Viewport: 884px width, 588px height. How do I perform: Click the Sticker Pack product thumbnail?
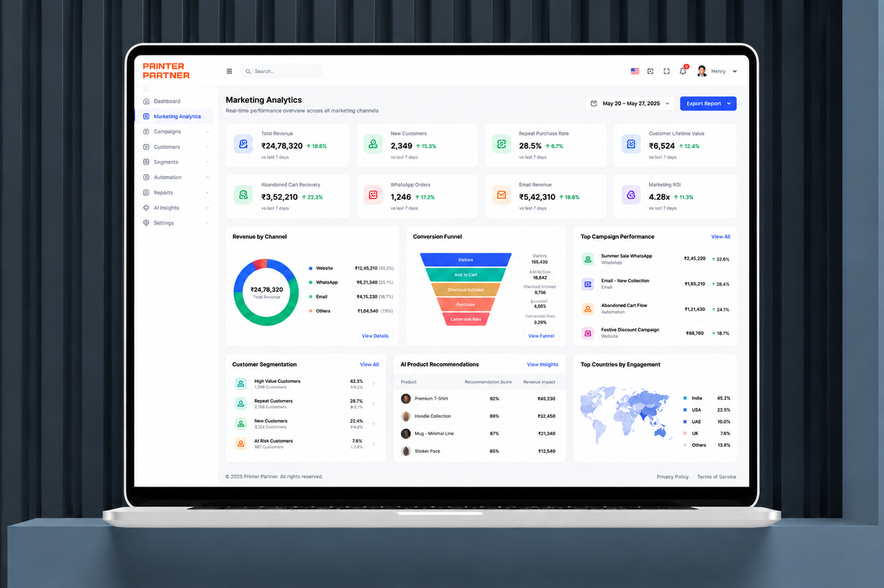pyautogui.click(x=405, y=451)
